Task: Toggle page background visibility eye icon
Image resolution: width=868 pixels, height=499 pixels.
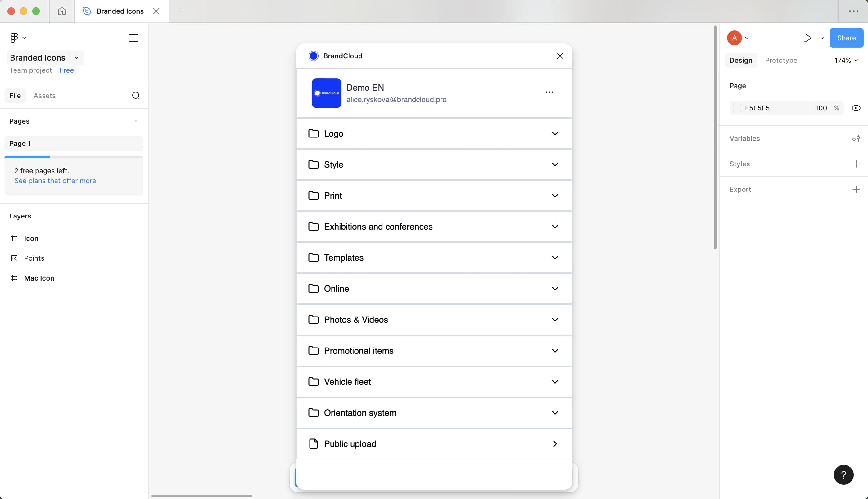Action: point(856,108)
